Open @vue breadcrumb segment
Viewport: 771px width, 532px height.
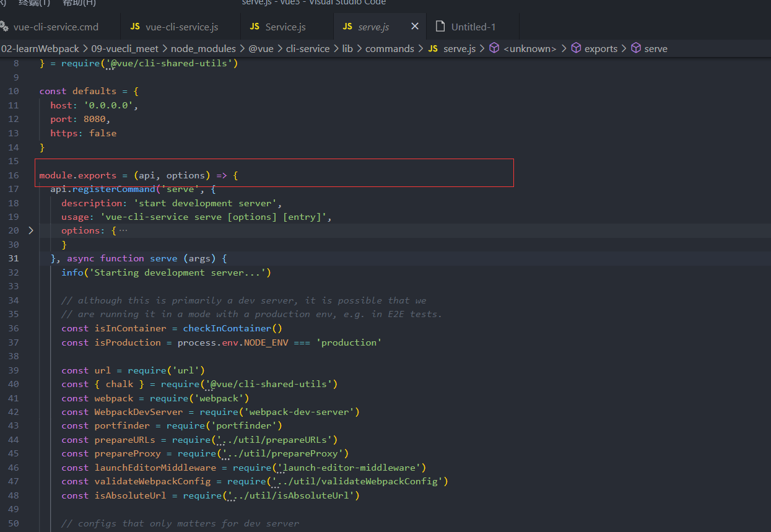point(261,48)
